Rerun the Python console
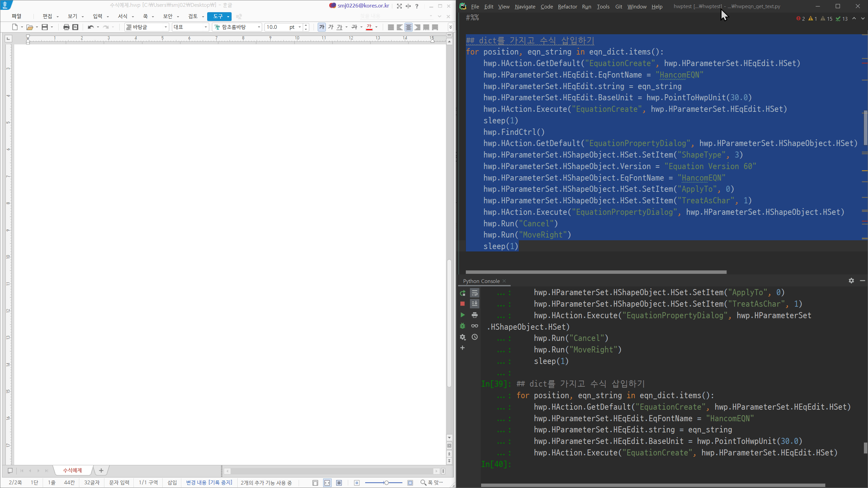 pos(462,293)
